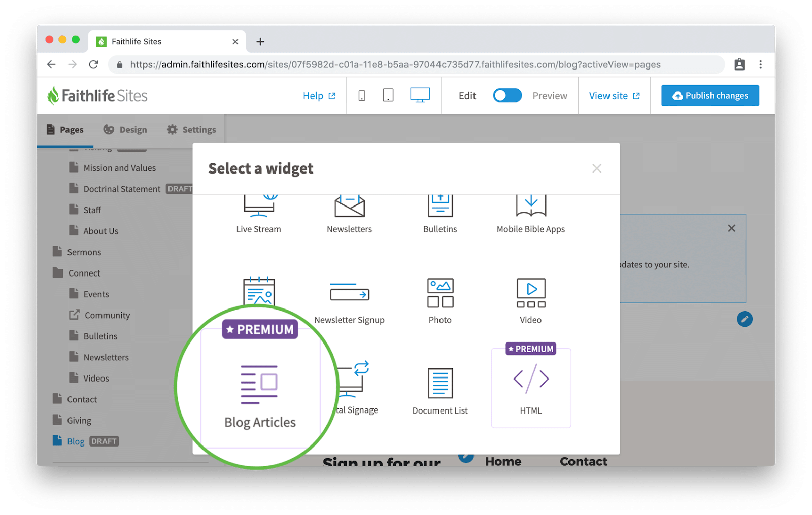Select the Newsletter Signup widget
The height and width of the screenshot is (515, 812).
349,302
